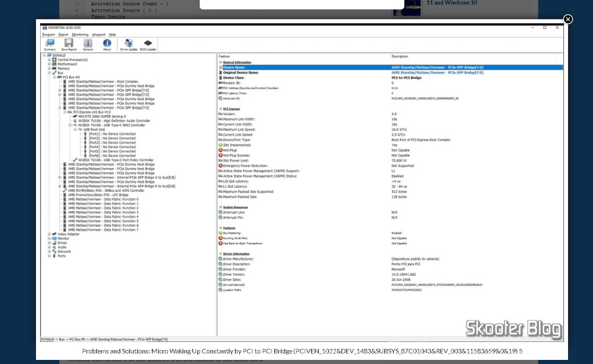Collapse the PCI Bus #0 node
The width and height of the screenshot is (593, 364).
[55, 77]
